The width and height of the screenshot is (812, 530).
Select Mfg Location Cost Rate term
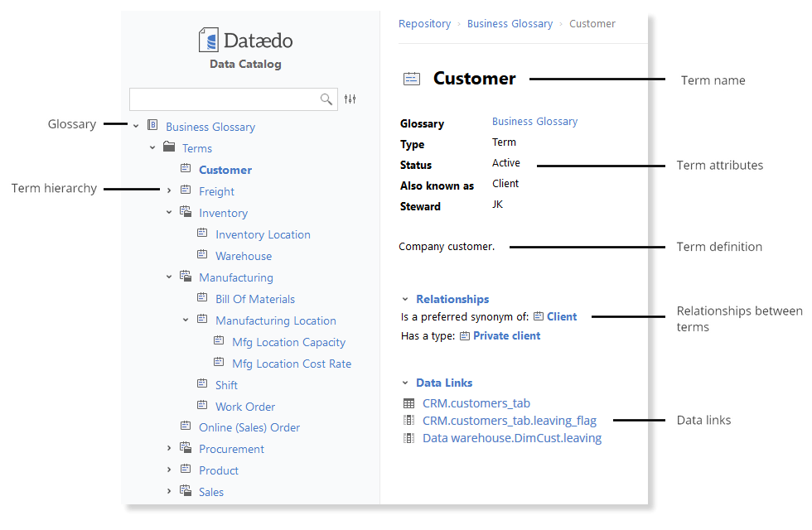(x=292, y=364)
